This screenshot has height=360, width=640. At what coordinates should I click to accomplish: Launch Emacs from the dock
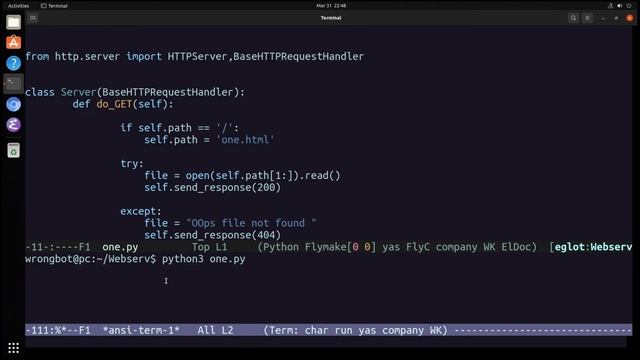coord(13,124)
